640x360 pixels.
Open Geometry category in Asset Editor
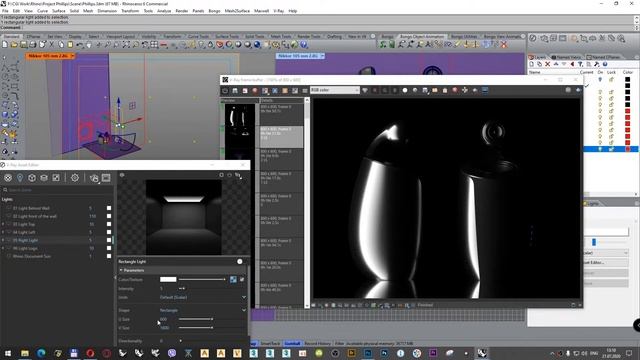point(32,178)
